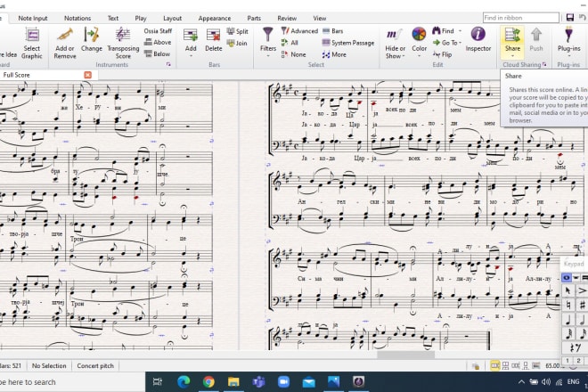Choose the sharp sign on the Keypad
The height and width of the screenshot is (392, 588).
[582, 305]
